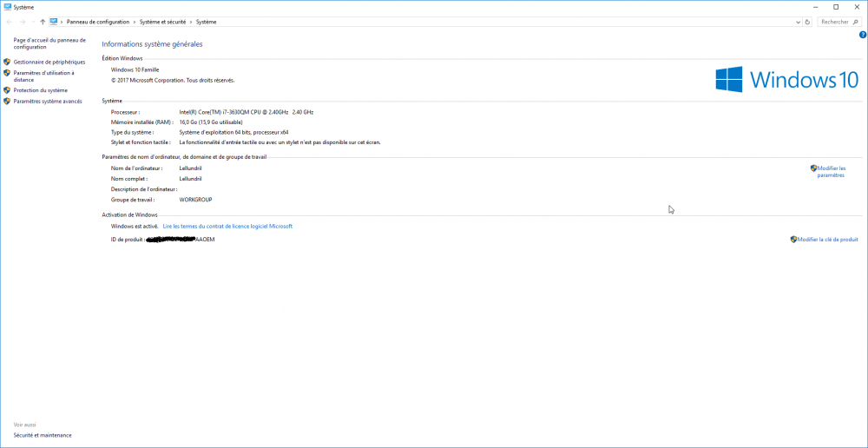Viewport: 868px width, 448px height.
Task: Open help with the blue question mark
Action: pos(863,35)
